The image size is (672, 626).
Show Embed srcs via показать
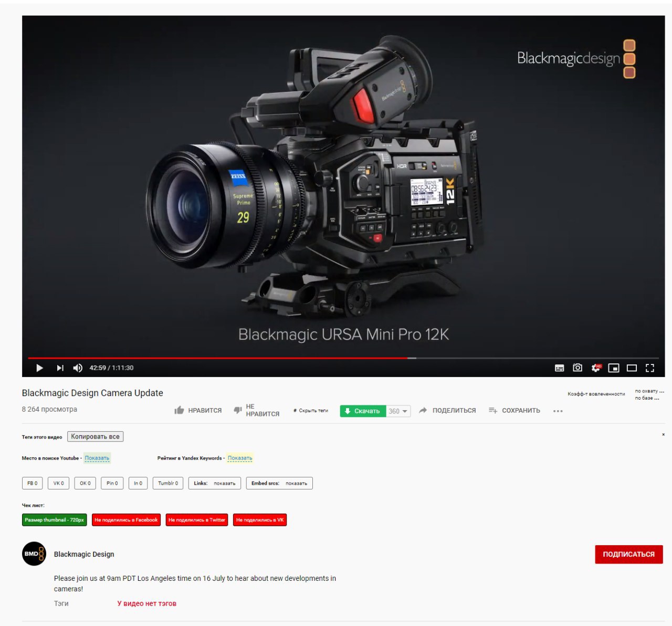click(x=296, y=483)
